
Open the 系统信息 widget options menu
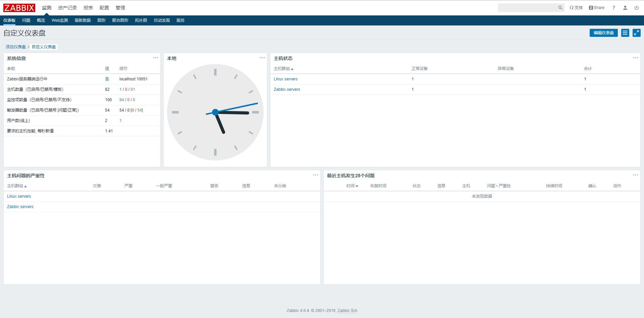pyautogui.click(x=156, y=58)
